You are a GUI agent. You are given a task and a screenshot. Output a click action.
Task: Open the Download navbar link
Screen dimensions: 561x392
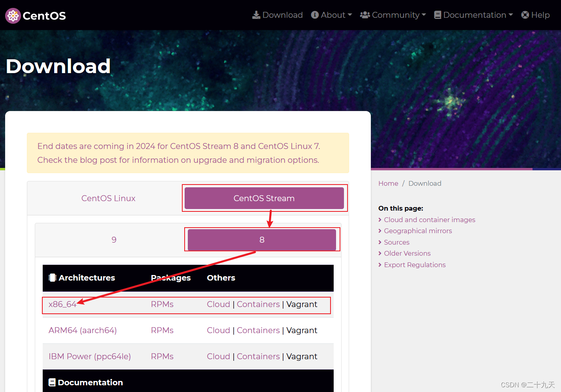[278, 15]
